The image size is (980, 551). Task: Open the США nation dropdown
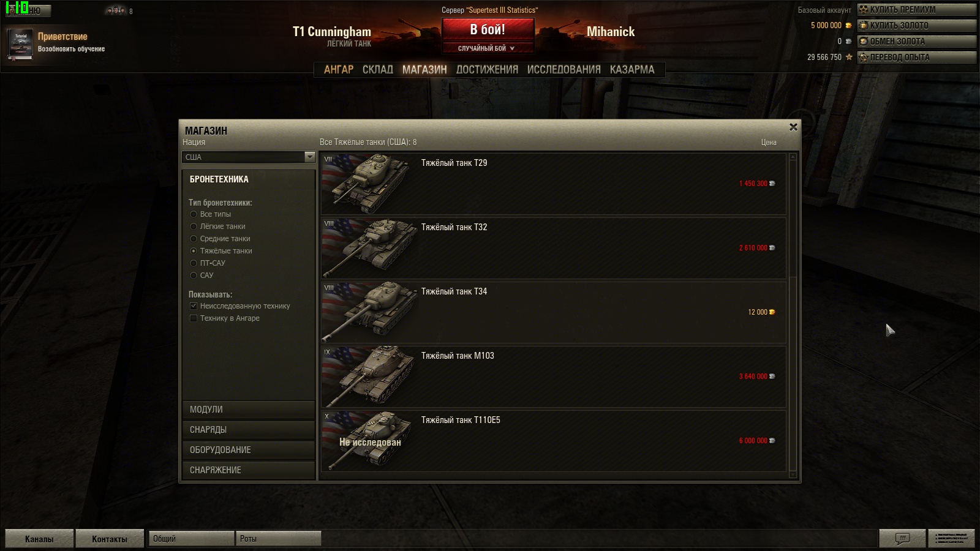click(249, 157)
